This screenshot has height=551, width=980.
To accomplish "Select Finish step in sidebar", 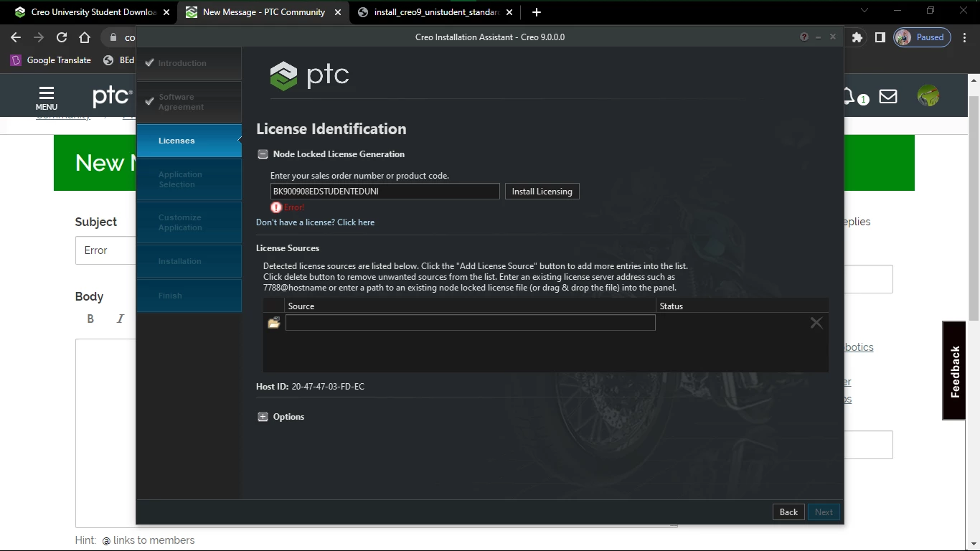I will pos(189,296).
